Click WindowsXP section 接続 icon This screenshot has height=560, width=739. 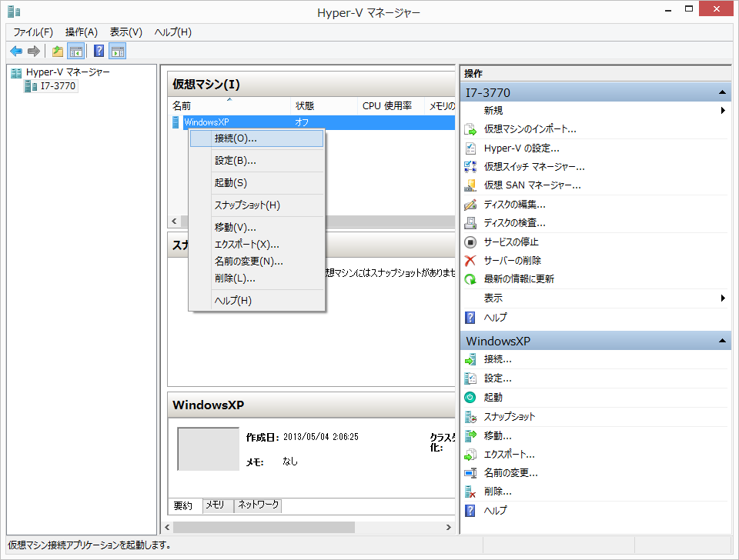470,360
